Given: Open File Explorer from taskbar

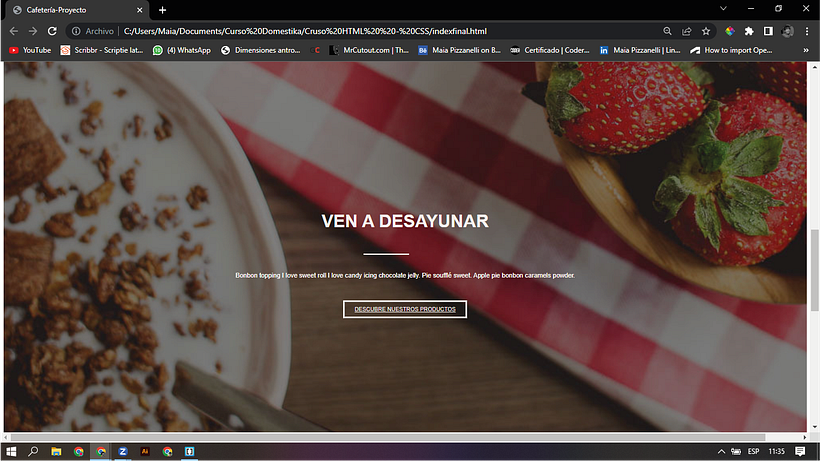Looking at the screenshot, I should coord(56,451).
